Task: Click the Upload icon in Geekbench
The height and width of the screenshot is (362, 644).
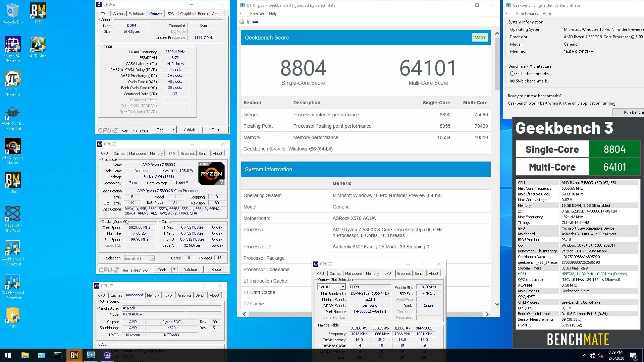Action: tap(242, 22)
